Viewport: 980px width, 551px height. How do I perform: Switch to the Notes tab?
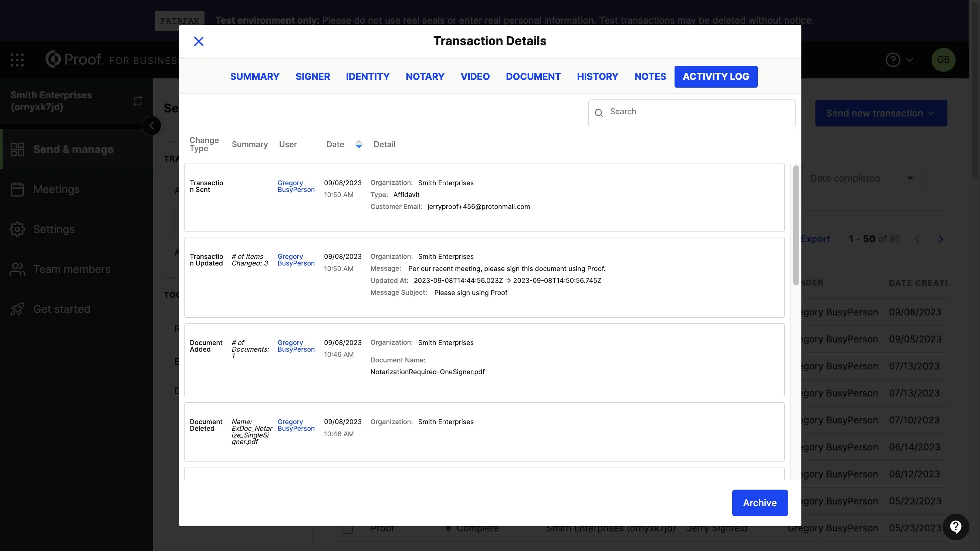[650, 77]
